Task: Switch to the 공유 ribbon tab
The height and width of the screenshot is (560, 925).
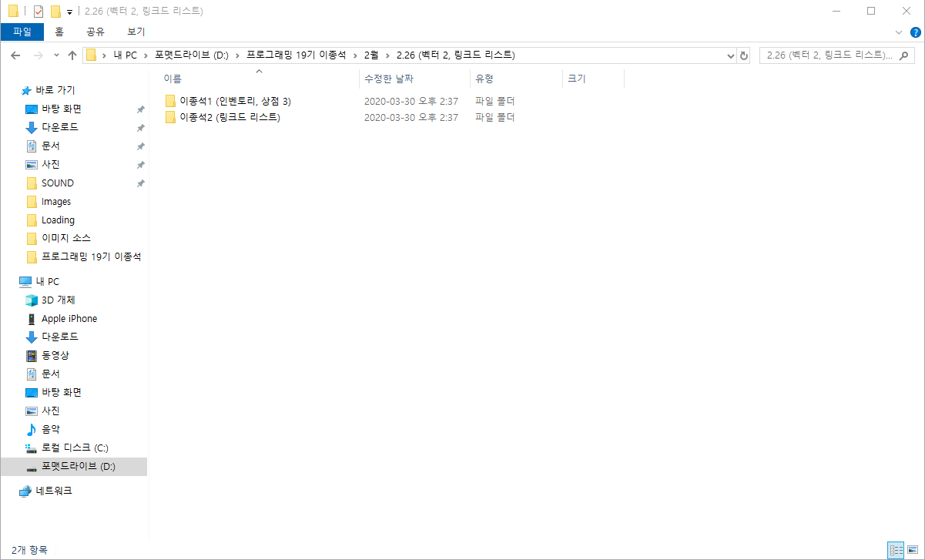Action: pos(96,32)
